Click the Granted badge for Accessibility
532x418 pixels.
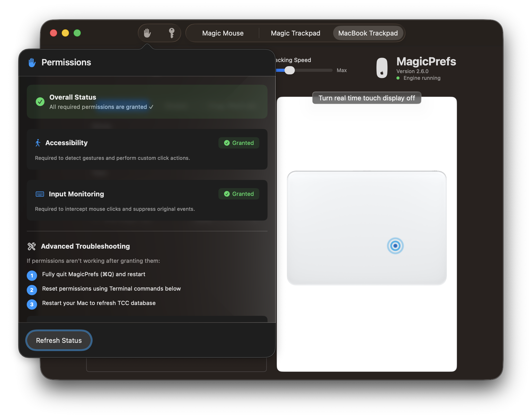point(239,143)
